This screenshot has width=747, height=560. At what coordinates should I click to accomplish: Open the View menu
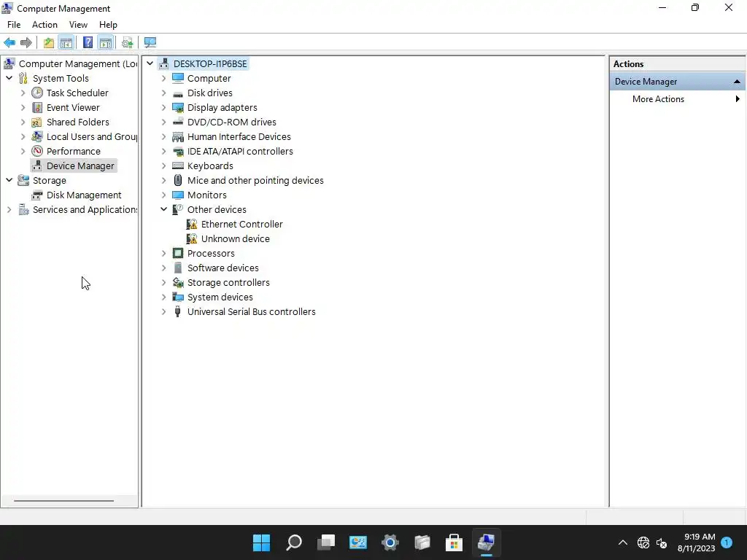tap(78, 25)
